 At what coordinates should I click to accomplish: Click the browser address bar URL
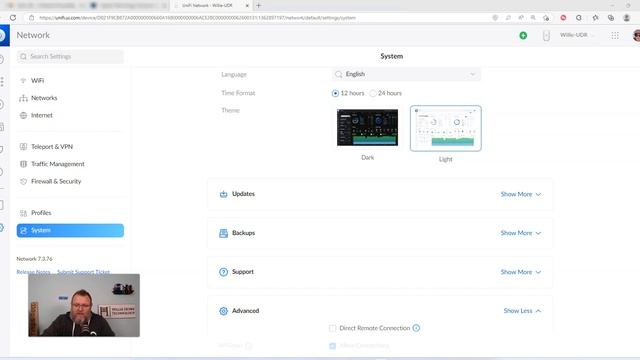point(198,18)
